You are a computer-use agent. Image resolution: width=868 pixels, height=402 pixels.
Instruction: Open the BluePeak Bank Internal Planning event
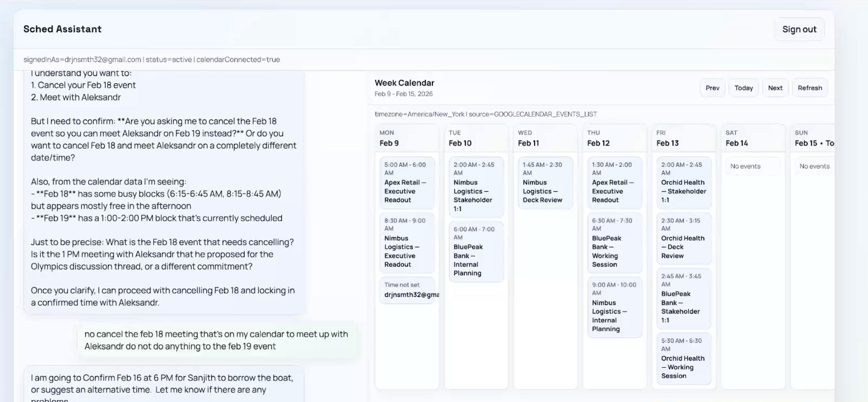[x=476, y=251]
